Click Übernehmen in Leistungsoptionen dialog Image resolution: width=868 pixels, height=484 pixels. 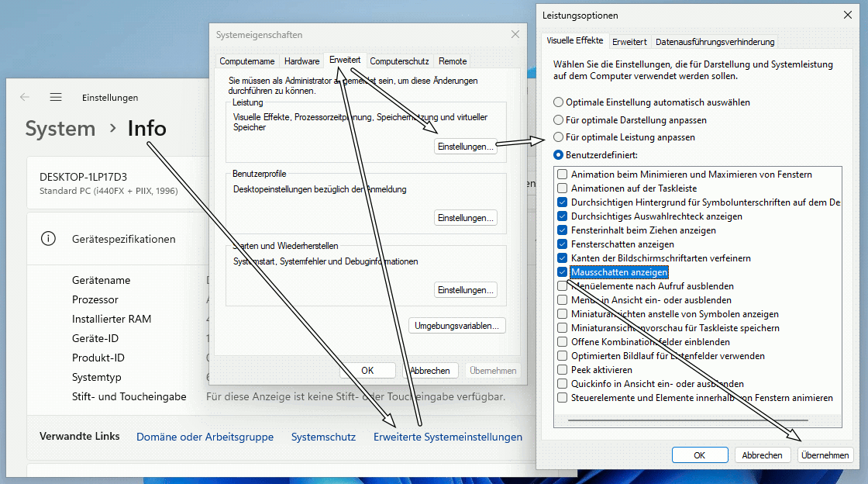click(825, 455)
